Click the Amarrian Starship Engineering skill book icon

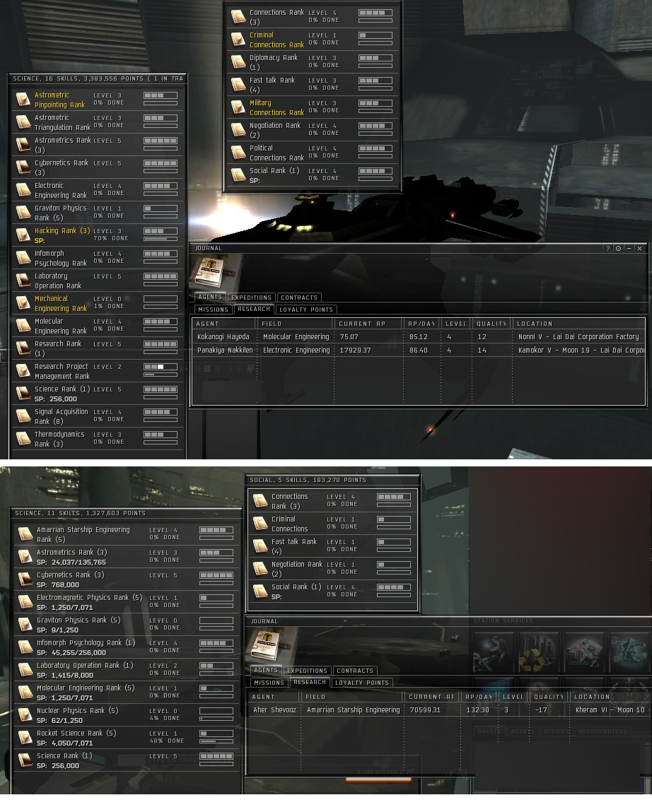[x=25, y=534]
